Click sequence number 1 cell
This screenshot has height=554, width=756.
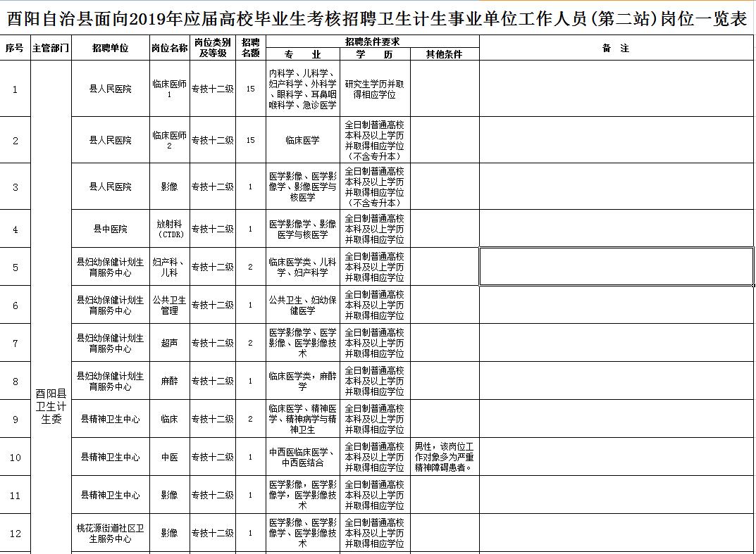15,89
